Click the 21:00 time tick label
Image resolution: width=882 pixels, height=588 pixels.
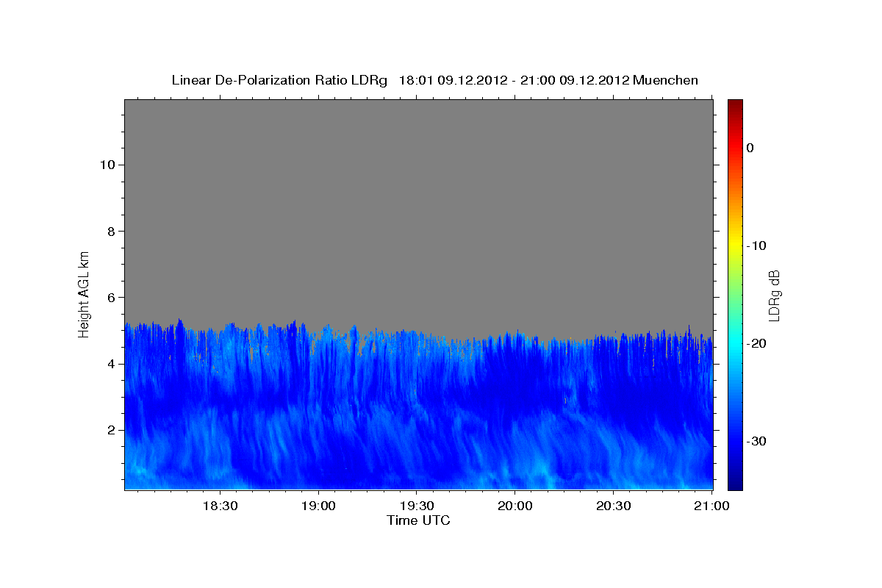pos(711,506)
